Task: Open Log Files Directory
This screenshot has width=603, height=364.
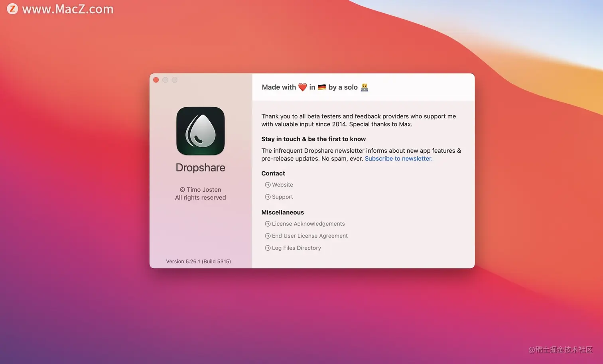Action: pyautogui.click(x=293, y=248)
